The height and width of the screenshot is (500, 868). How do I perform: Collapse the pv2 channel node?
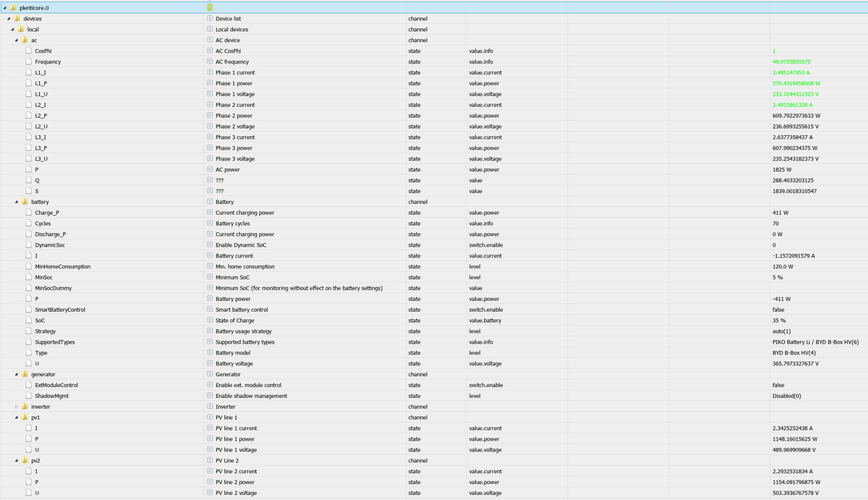click(16, 460)
